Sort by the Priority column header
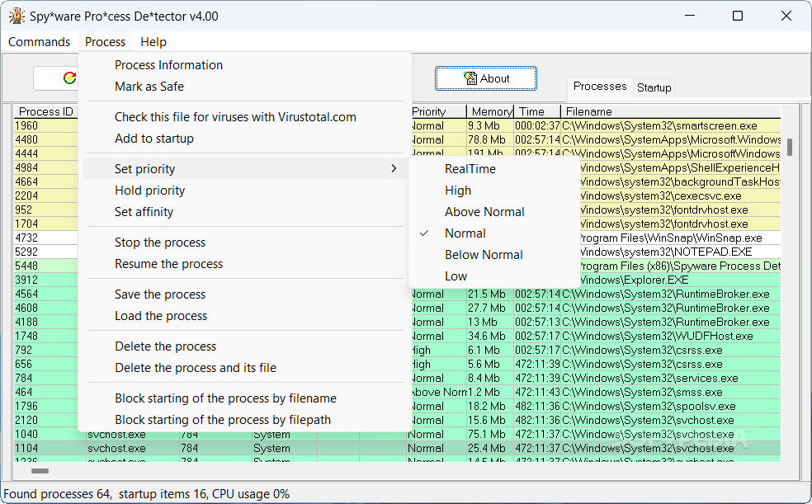 pyautogui.click(x=438, y=111)
